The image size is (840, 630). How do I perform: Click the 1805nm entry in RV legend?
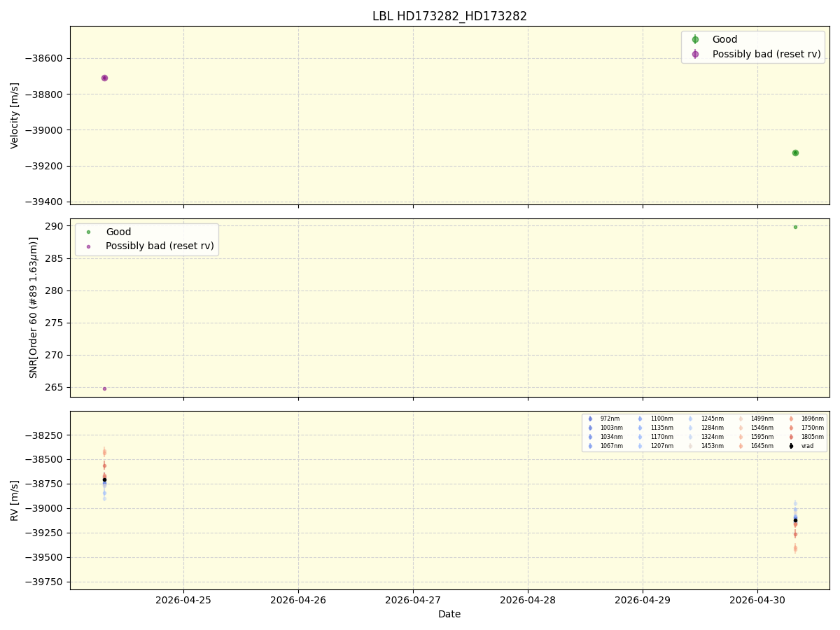(812, 437)
